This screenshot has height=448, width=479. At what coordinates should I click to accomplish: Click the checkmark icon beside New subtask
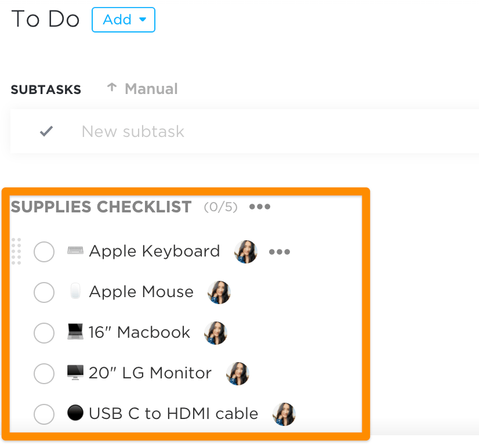click(x=46, y=132)
